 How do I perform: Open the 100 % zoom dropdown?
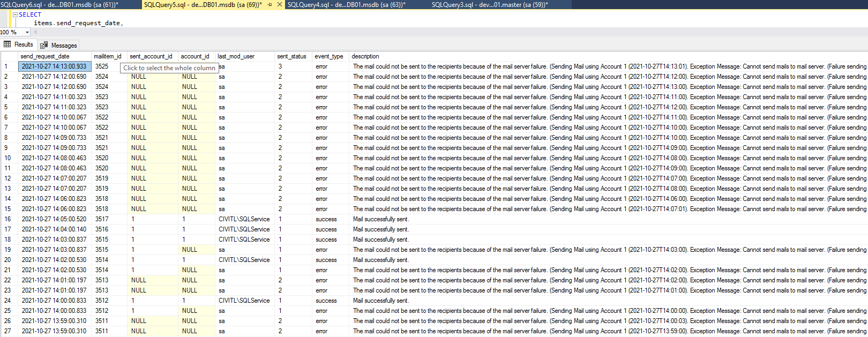coord(27,32)
